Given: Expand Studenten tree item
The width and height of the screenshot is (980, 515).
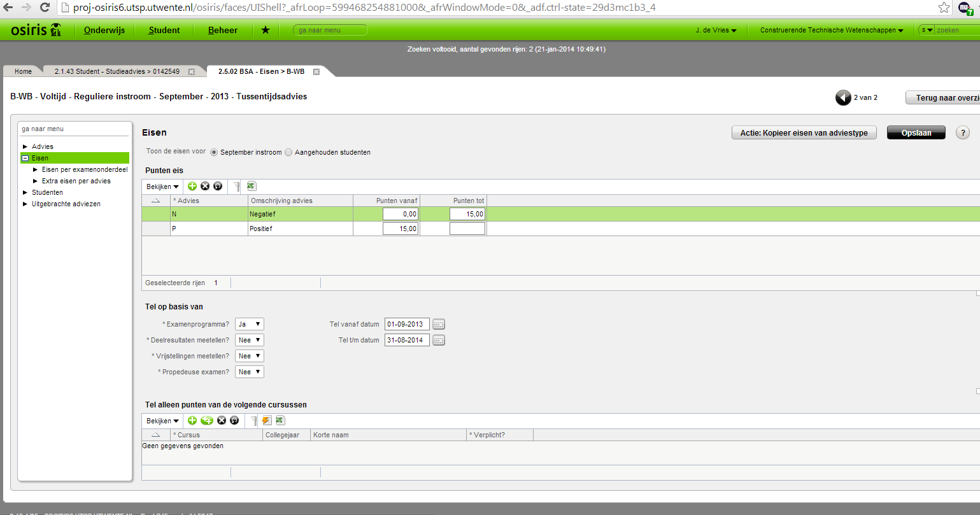Looking at the screenshot, I should [25, 192].
